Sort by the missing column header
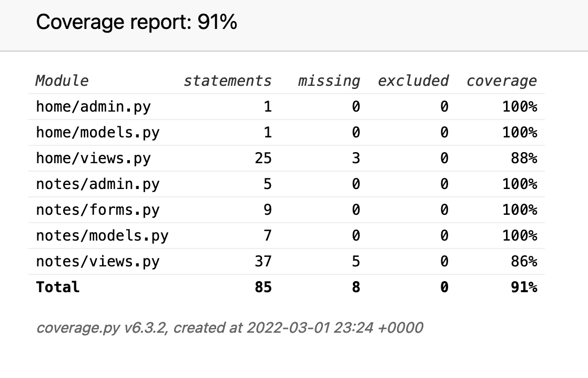 329,81
